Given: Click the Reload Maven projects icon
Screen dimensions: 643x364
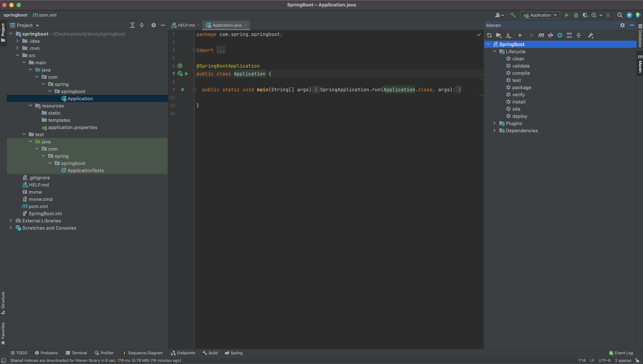Looking at the screenshot, I should click(x=489, y=35).
